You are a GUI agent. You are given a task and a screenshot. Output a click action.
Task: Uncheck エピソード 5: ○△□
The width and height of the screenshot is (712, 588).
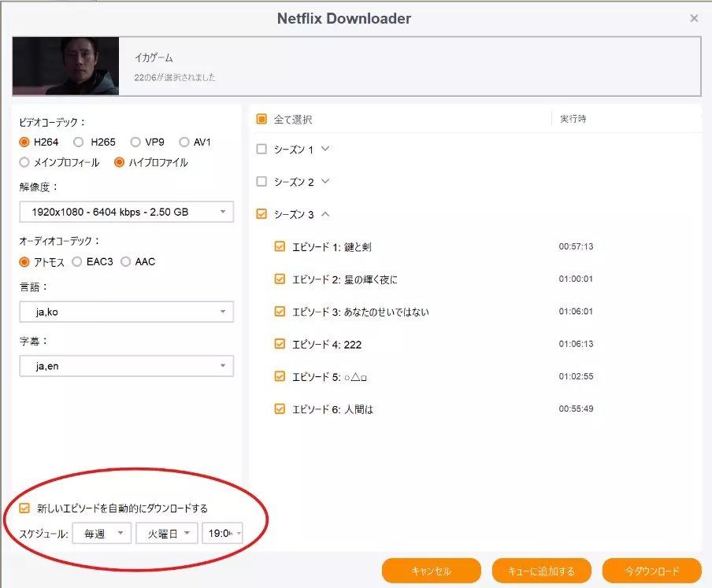pos(280,376)
